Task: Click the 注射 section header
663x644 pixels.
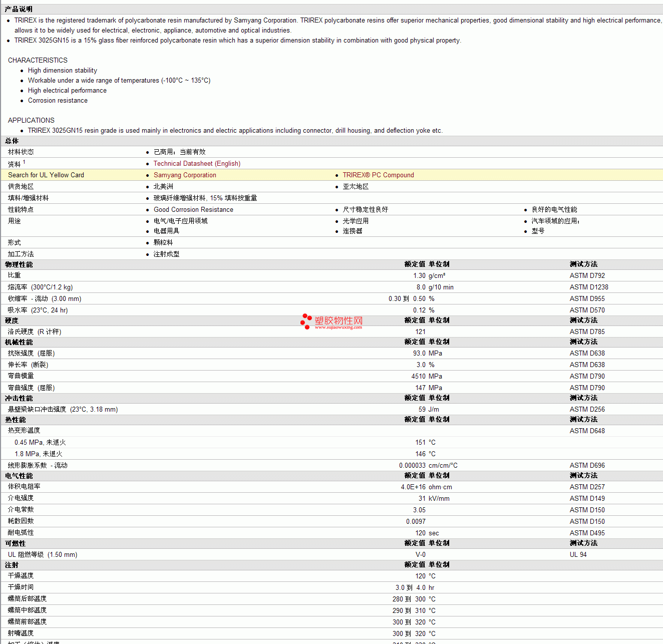Action: tap(12, 565)
